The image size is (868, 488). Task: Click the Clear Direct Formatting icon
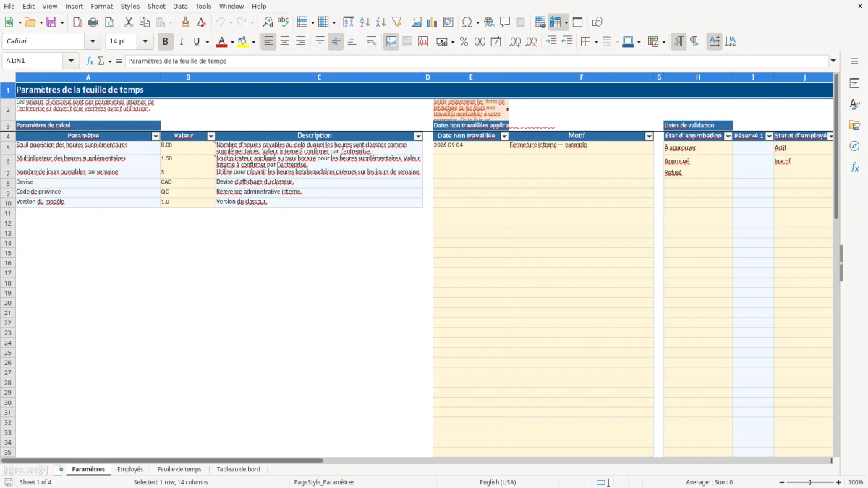(x=202, y=22)
